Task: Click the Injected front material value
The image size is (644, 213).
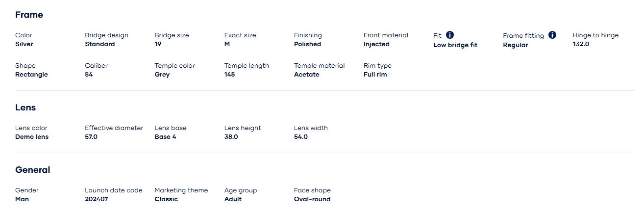Action: pos(376,44)
